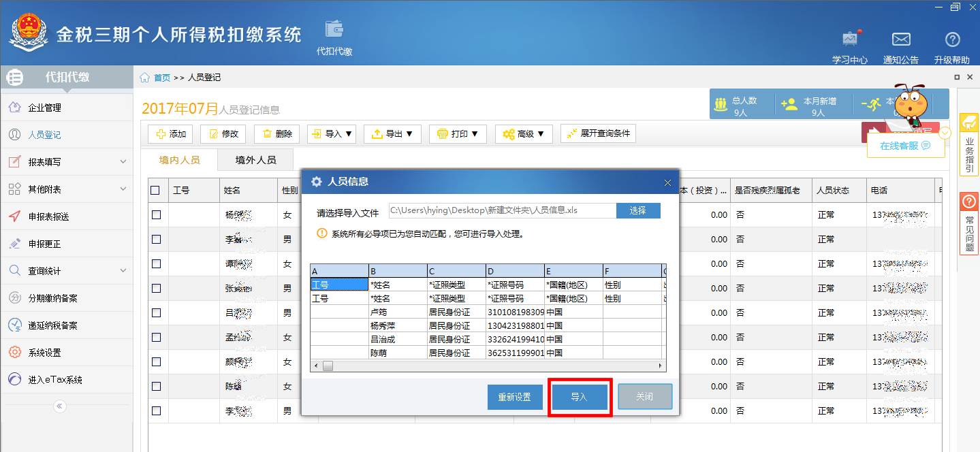Click the dialog's horizontal scrollbar thumb
The height and width of the screenshot is (452, 980).
pos(328,366)
